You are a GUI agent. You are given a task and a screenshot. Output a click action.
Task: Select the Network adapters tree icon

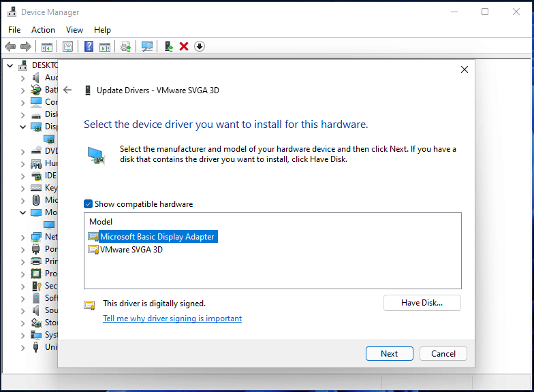(x=35, y=237)
